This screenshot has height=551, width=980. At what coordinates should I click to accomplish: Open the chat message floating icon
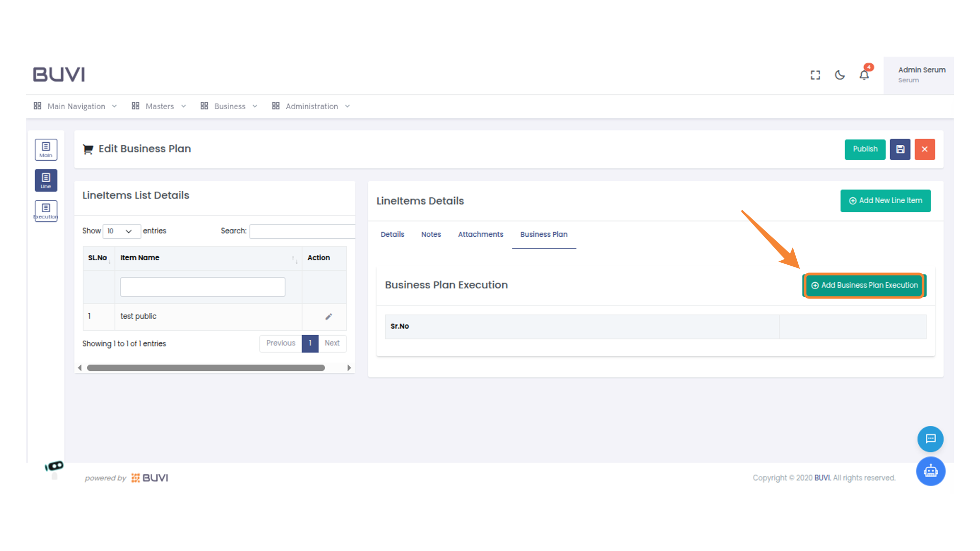930,439
